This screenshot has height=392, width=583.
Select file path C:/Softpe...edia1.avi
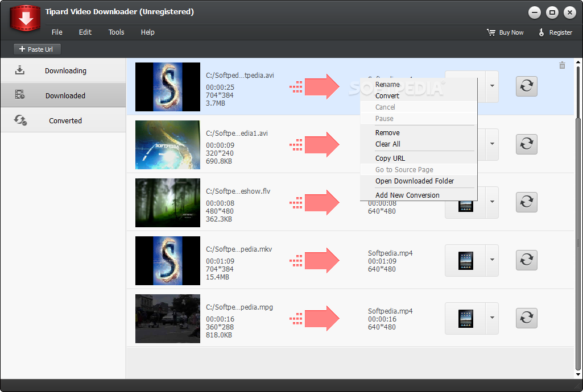237,134
